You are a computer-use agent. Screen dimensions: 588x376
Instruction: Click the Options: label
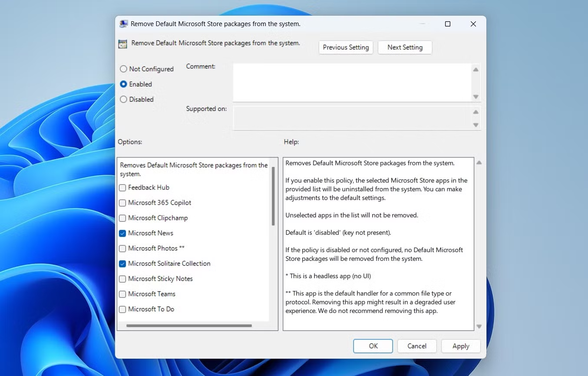(130, 142)
